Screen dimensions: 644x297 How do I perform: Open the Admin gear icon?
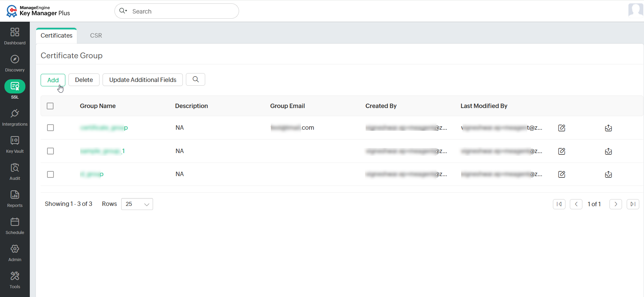coord(15,249)
